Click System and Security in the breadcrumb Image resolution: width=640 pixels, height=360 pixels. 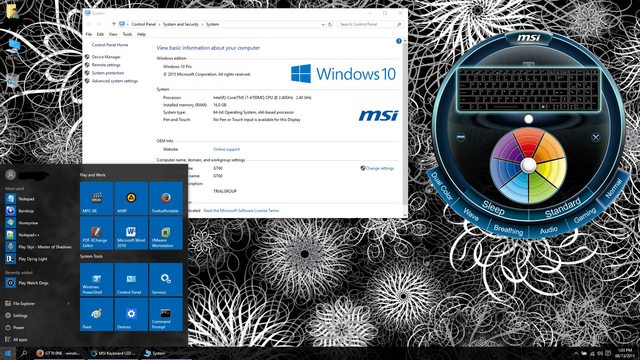pos(181,24)
